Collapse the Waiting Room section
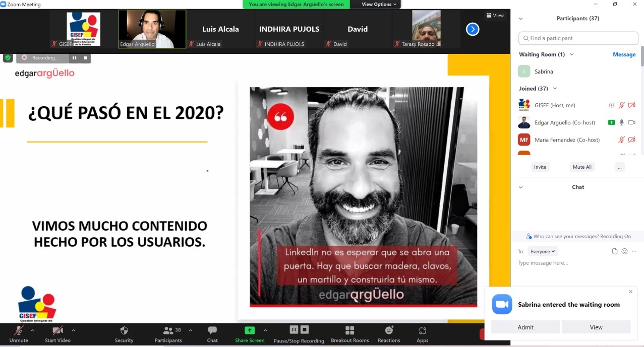 [x=571, y=54]
